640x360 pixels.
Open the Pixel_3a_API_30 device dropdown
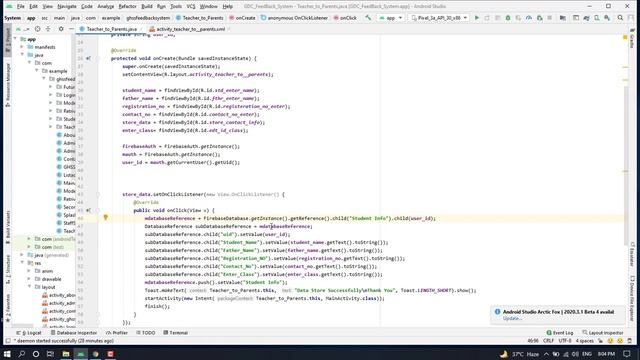tap(439, 18)
